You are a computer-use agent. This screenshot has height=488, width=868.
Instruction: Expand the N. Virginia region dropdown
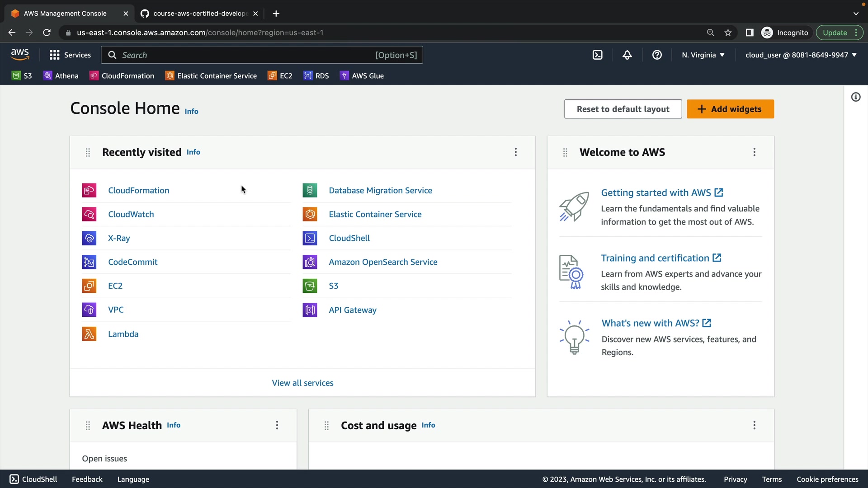point(703,55)
